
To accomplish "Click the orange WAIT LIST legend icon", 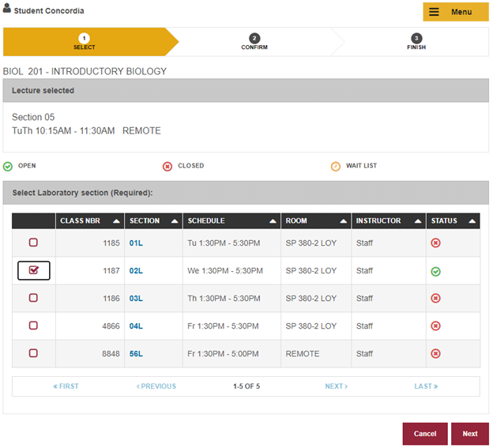I will (x=336, y=166).
